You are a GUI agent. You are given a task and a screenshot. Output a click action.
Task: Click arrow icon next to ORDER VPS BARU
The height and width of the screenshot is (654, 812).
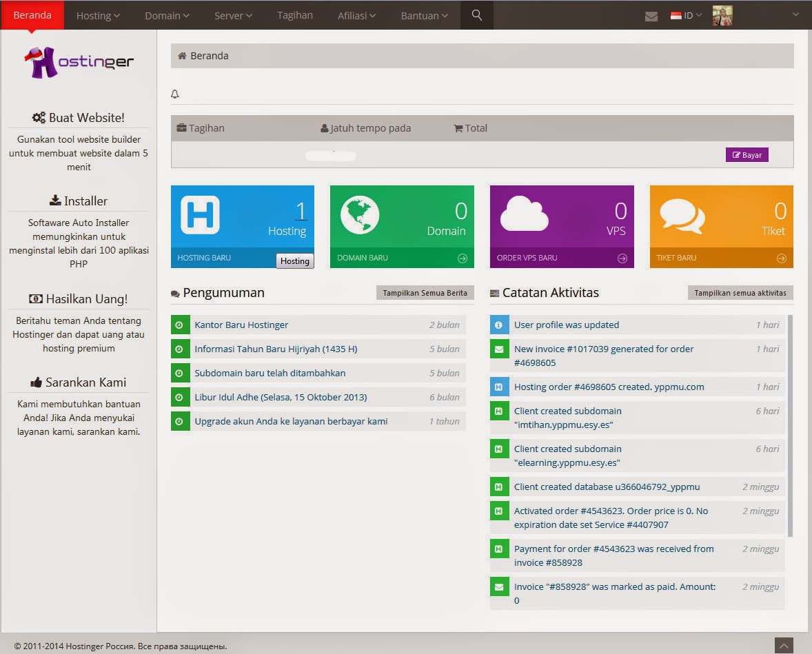(622, 258)
